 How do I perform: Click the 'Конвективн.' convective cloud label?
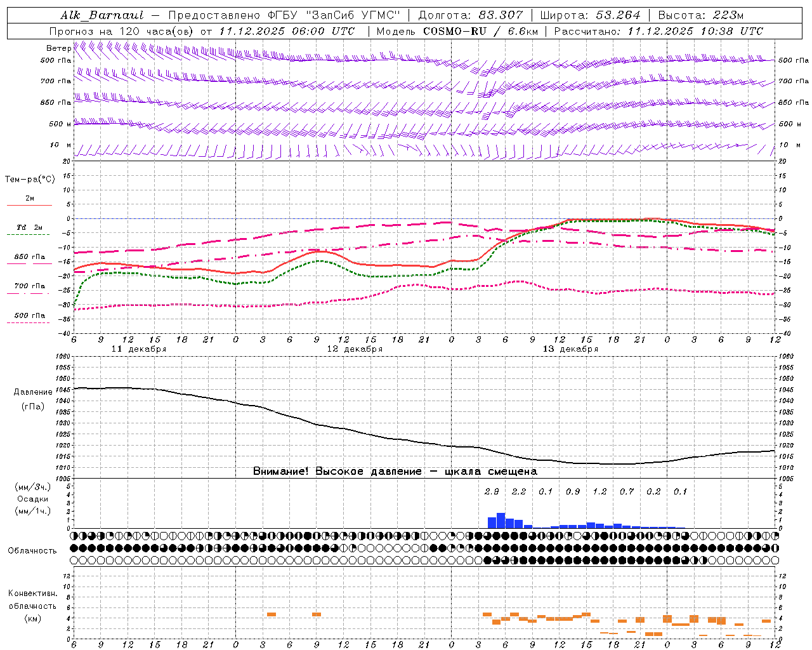click(32, 594)
